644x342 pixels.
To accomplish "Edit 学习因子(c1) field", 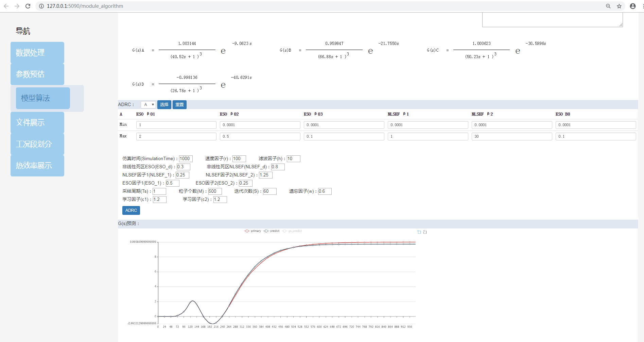I will click(x=160, y=200).
